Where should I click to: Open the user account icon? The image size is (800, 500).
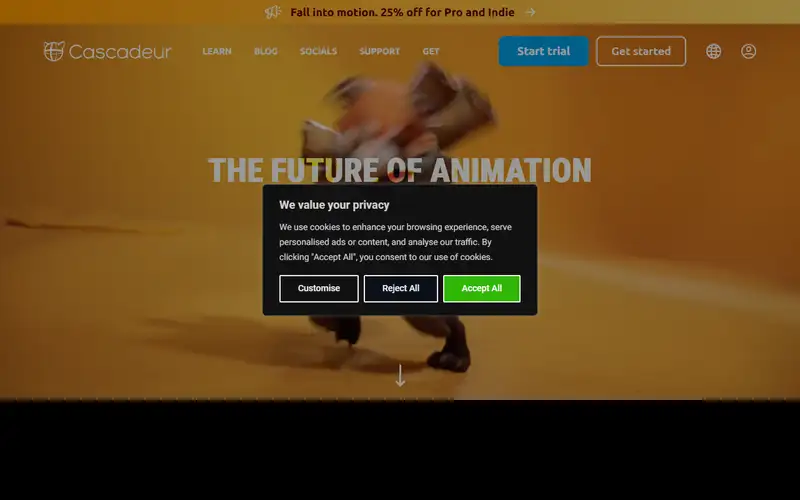click(748, 51)
